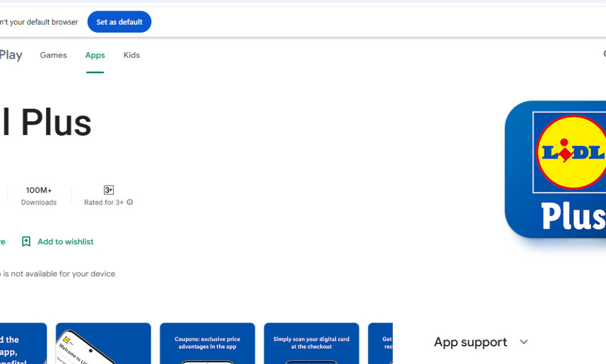Open the Welcome to Lidl phone screenshot
Image resolution: width=606 pixels, height=364 pixels.
103,343
